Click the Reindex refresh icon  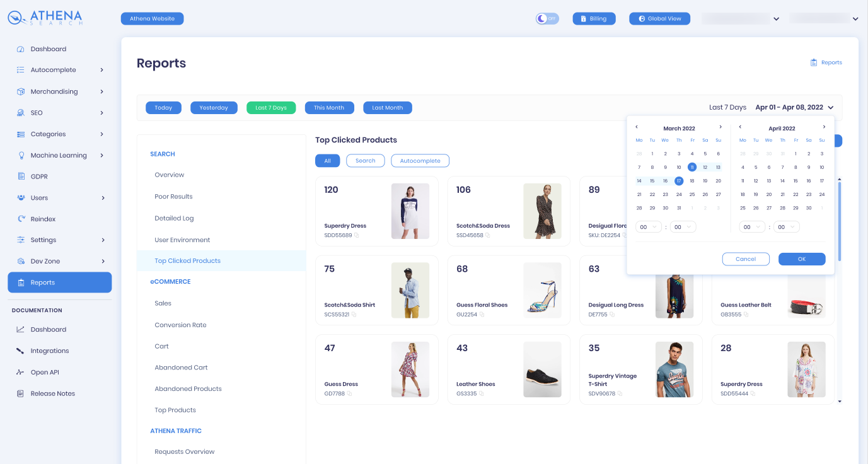point(20,219)
